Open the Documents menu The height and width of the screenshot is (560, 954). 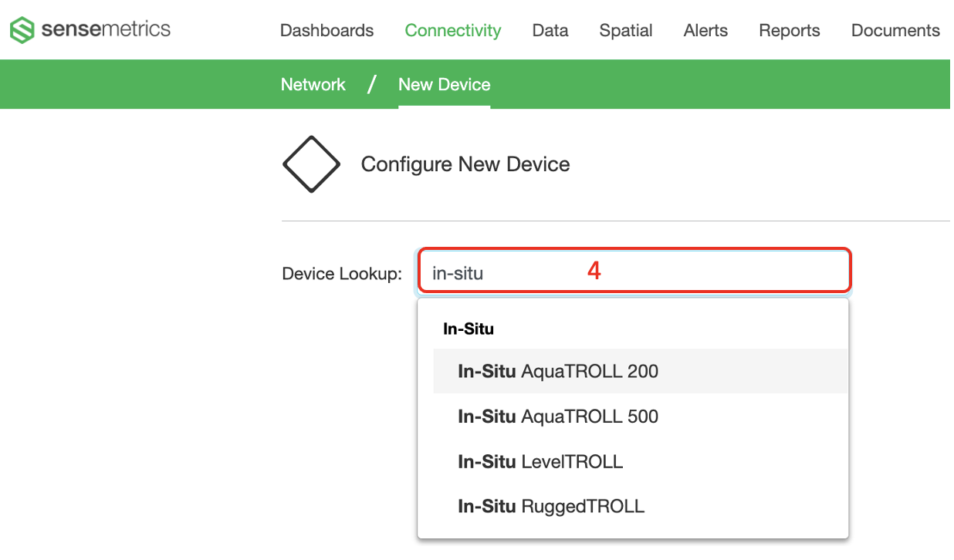(895, 31)
